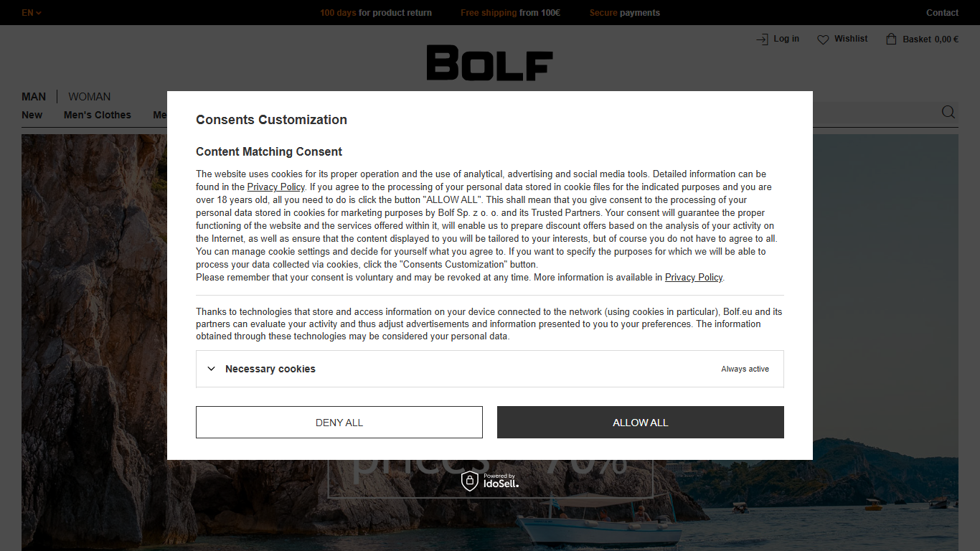Screen dimensions: 980x551
Task: Open the Privacy Policy link after More information
Action: click(694, 278)
